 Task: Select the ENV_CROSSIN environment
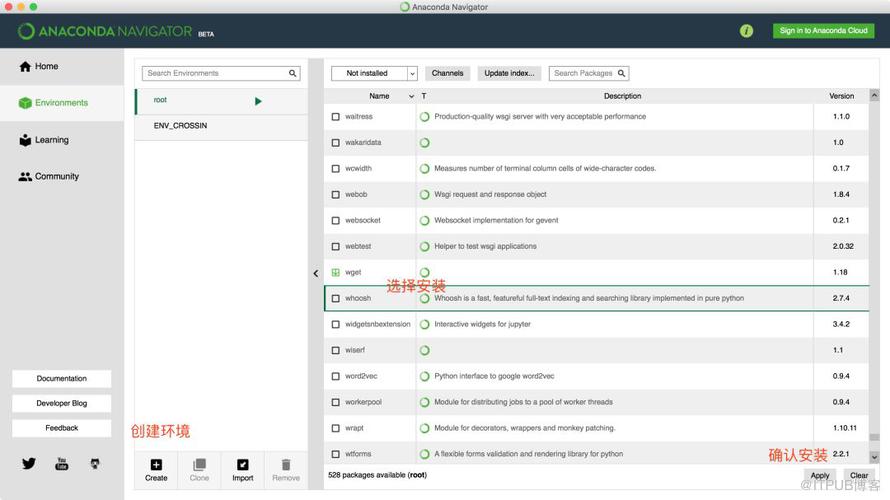pos(221,126)
